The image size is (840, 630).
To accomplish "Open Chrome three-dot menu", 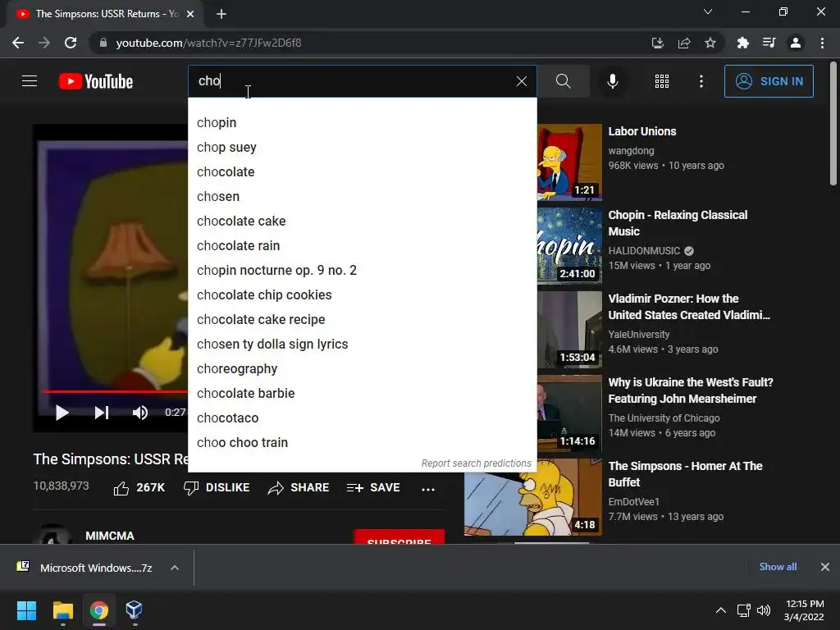I will click(822, 43).
